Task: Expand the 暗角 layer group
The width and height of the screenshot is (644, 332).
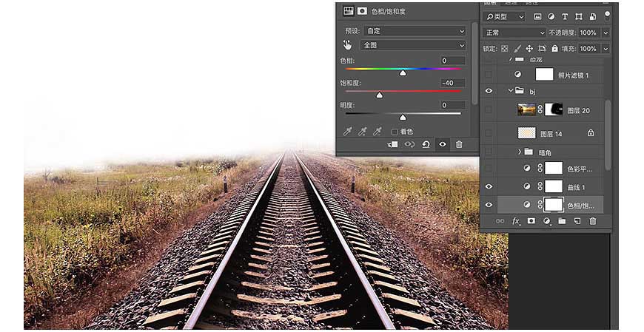Action: (x=519, y=152)
